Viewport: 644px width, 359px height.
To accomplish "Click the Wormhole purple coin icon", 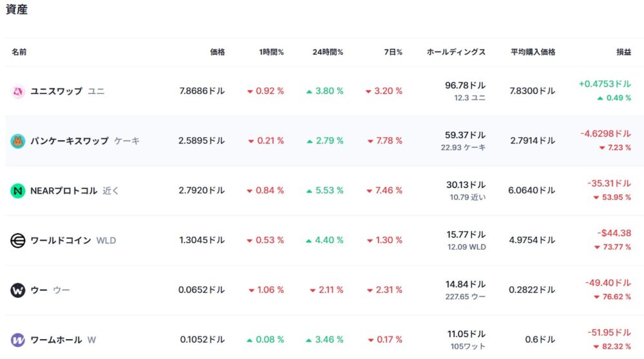I will pyautogui.click(x=17, y=340).
